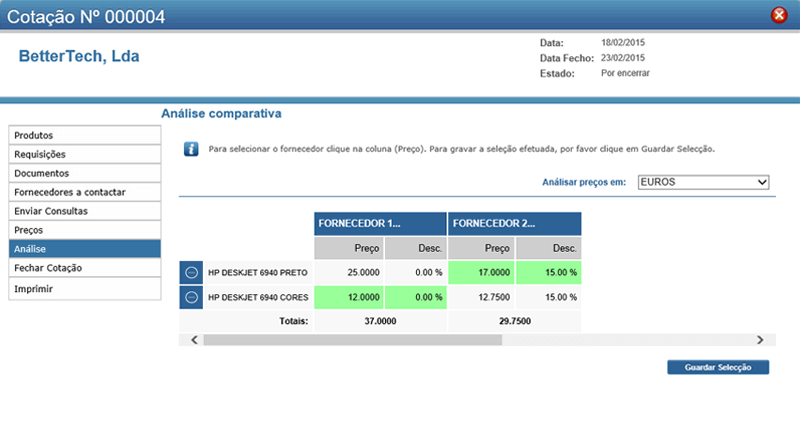Click the Análise comparativa heading
The width and height of the screenshot is (800, 441).
221,113
